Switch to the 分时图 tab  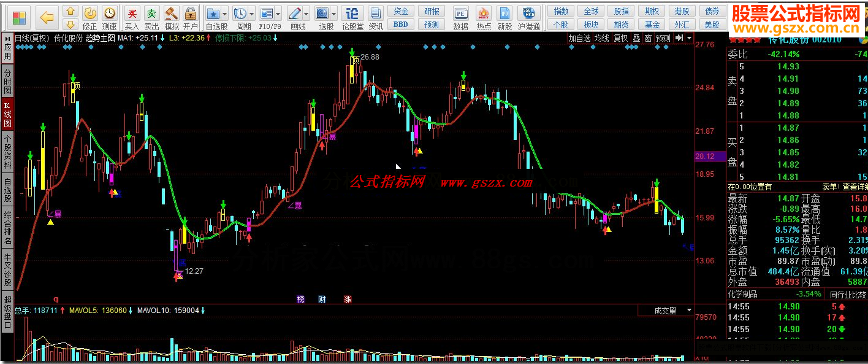click(x=7, y=81)
